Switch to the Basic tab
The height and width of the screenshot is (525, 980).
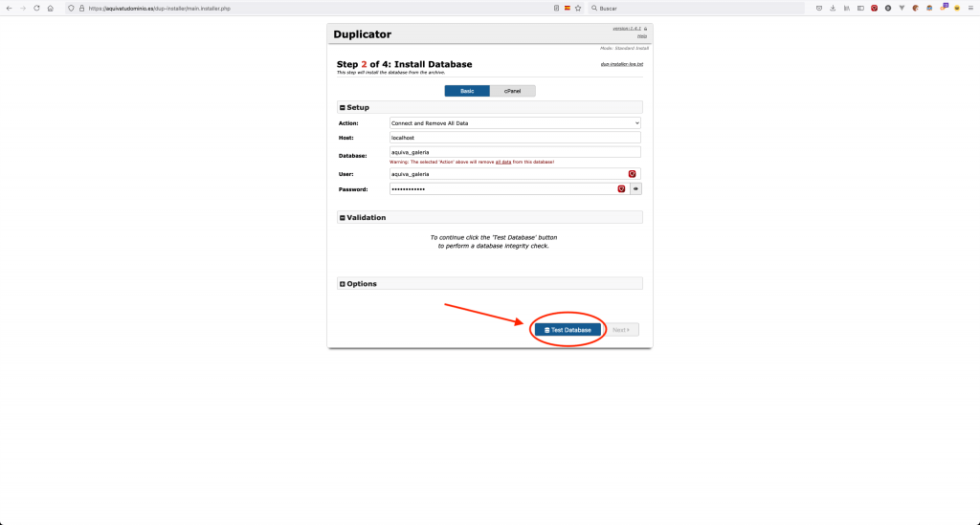coord(467,91)
